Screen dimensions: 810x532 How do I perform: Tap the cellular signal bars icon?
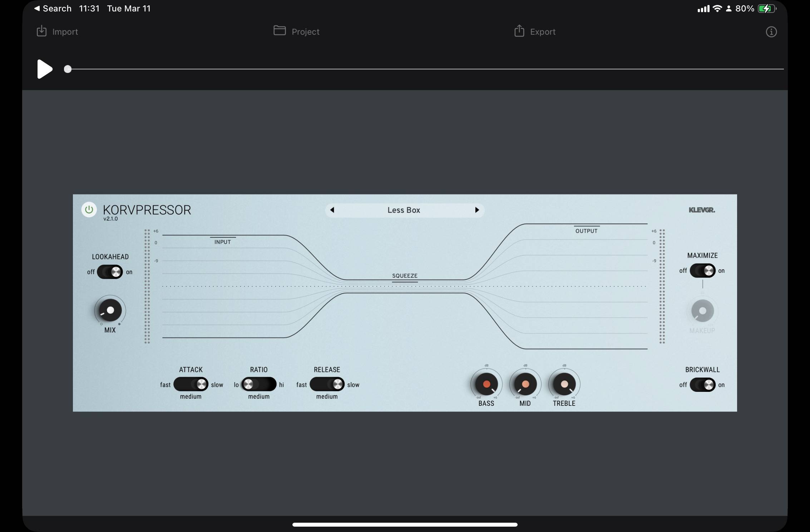[703, 9]
